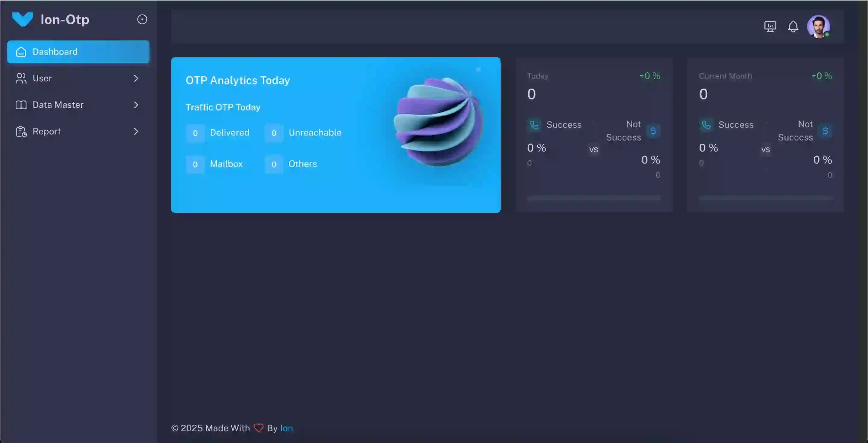Open the notifications bell
The width and height of the screenshot is (868, 443).
pos(793,26)
